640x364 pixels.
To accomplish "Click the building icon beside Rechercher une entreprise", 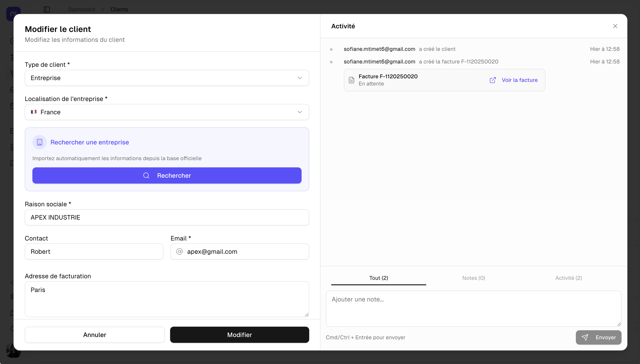I will click(x=40, y=142).
